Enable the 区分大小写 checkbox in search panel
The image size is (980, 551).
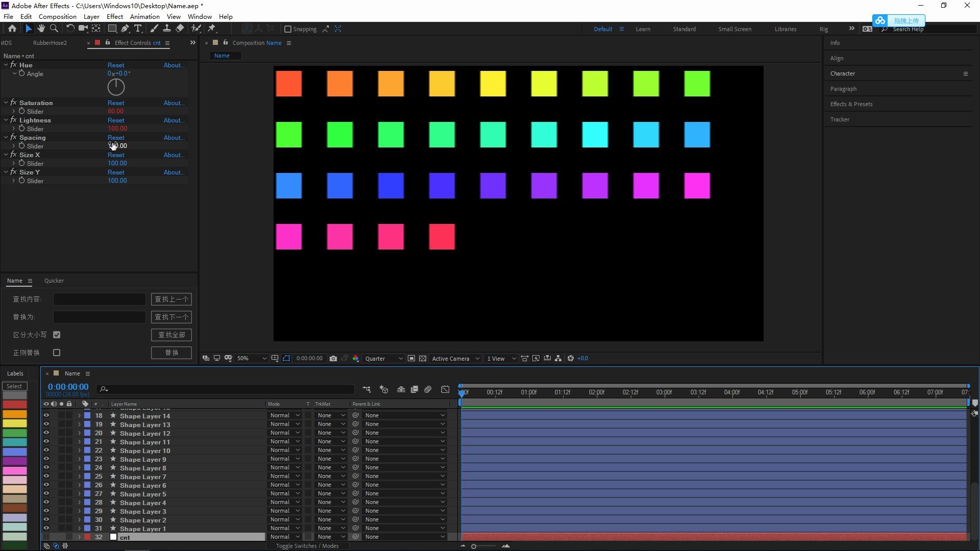point(57,334)
